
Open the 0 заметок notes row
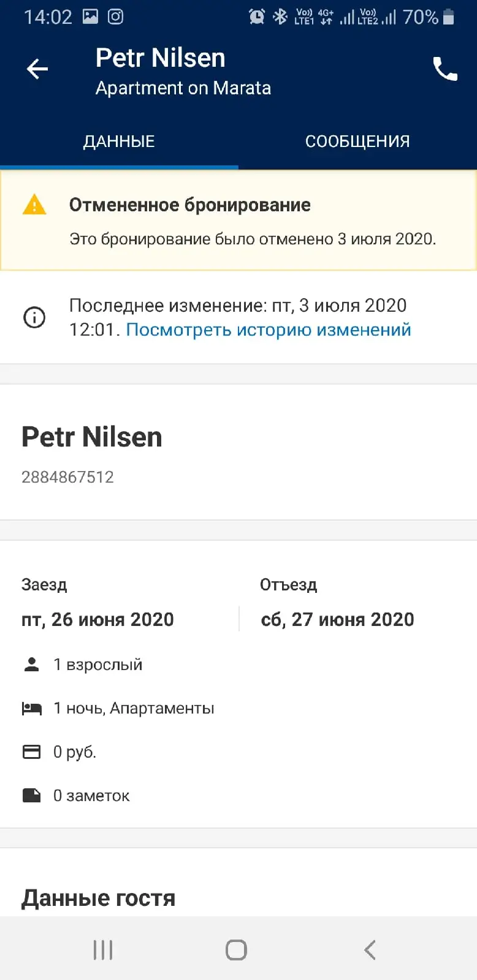click(x=238, y=796)
